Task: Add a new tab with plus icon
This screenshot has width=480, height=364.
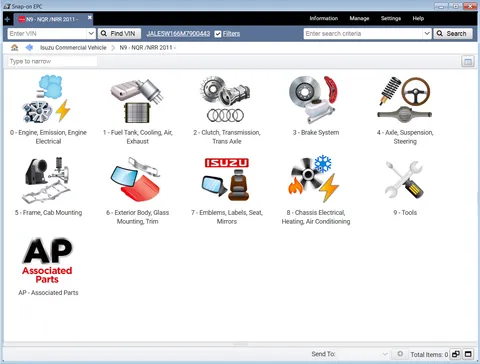Action: coord(7,19)
